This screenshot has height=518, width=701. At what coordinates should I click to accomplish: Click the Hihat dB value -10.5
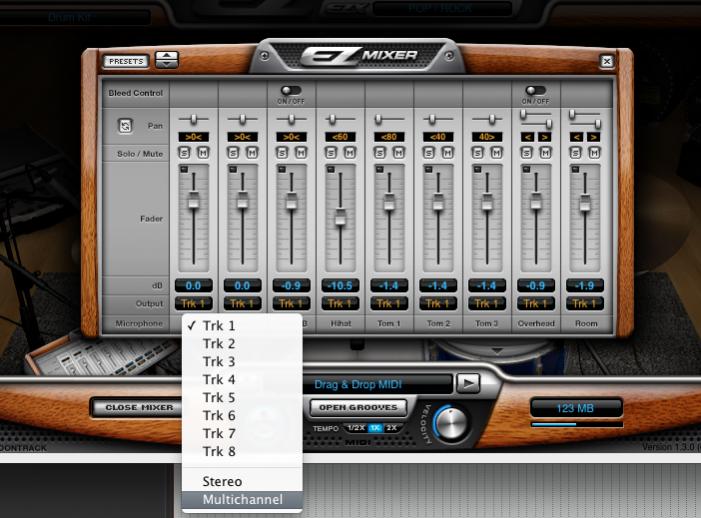[x=340, y=285]
